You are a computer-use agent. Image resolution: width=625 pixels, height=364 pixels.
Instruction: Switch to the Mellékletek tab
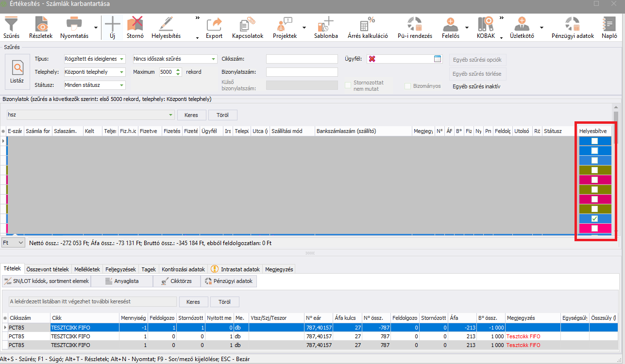click(86, 269)
